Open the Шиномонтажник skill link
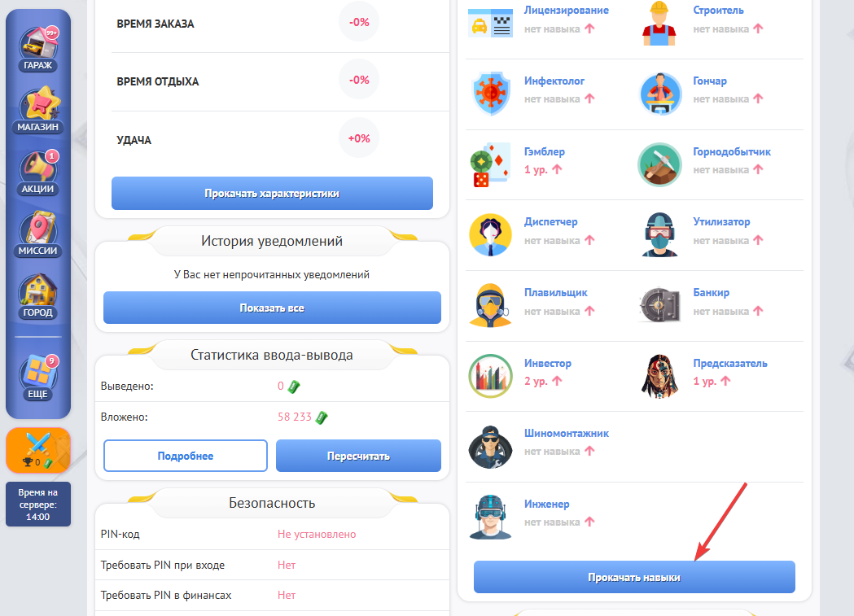Screen dimensions: 854x616 point(567,433)
